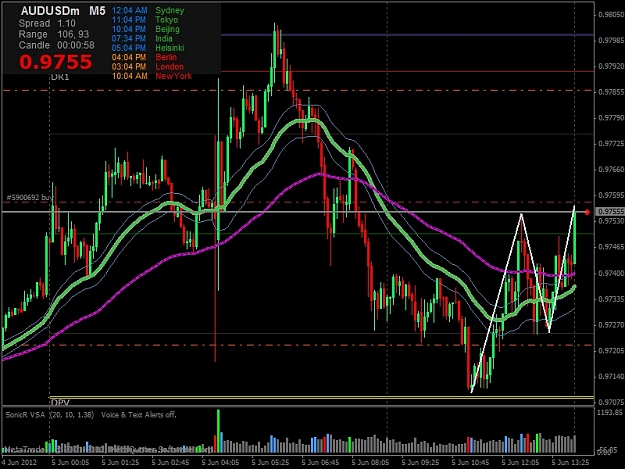The height and width of the screenshot is (469, 625).
Task: Click the Sydney session label
Action: pyautogui.click(x=170, y=10)
